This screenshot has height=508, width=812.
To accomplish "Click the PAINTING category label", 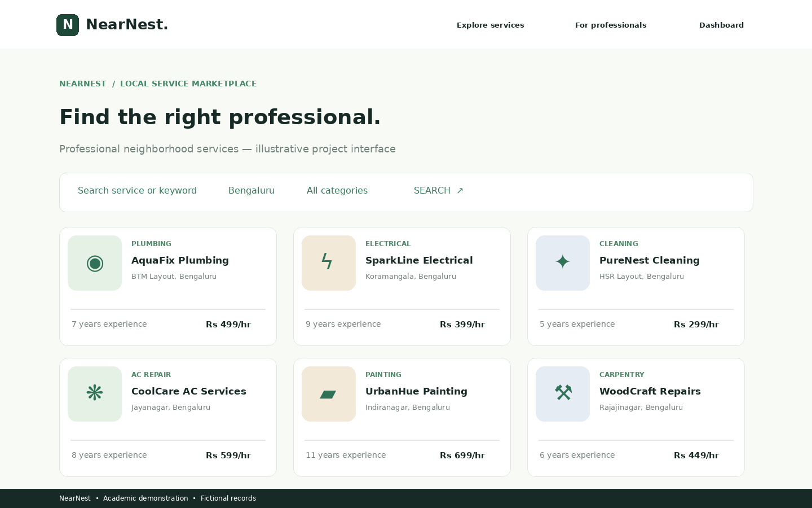I will coord(383,375).
